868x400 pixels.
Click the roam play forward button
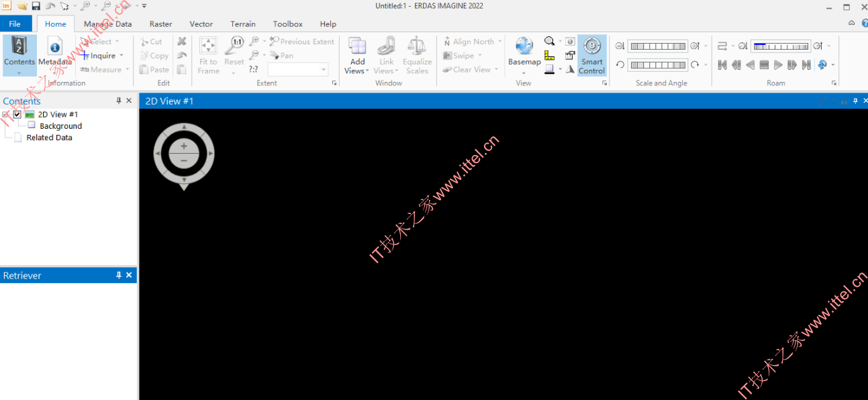point(778,65)
